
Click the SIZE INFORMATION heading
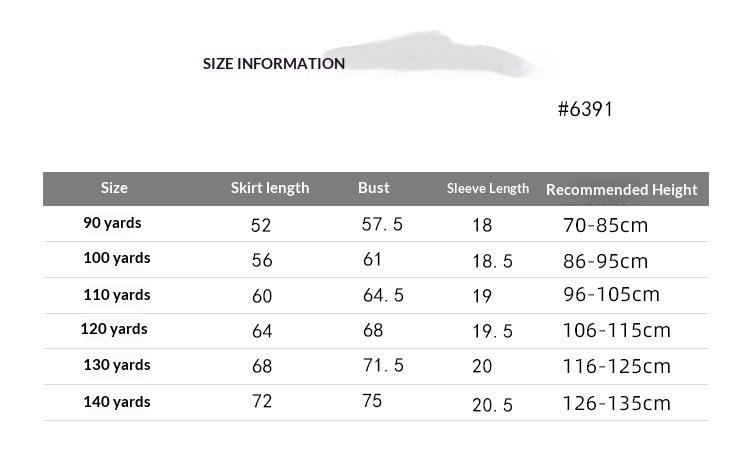[x=274, y=64]
